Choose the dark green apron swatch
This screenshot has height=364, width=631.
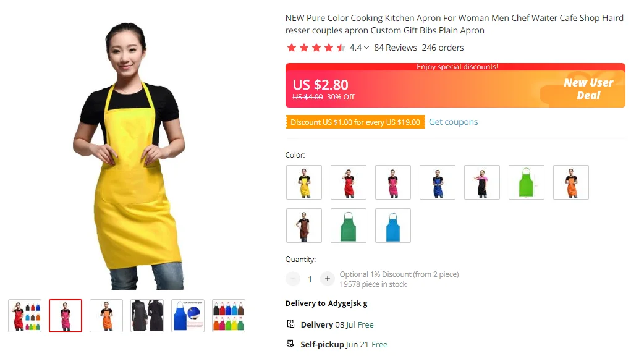pos(349,226)
